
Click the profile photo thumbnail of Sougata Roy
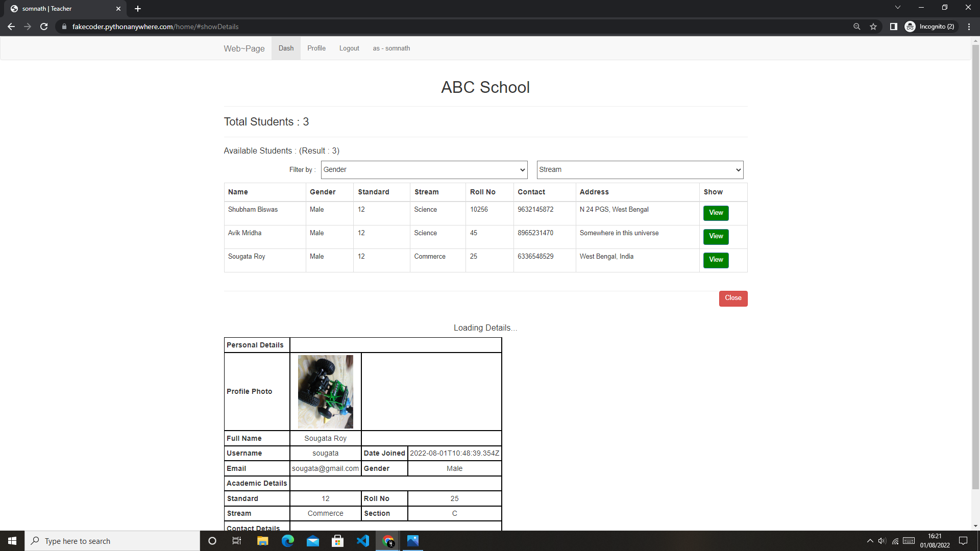[x=326, y=391]
